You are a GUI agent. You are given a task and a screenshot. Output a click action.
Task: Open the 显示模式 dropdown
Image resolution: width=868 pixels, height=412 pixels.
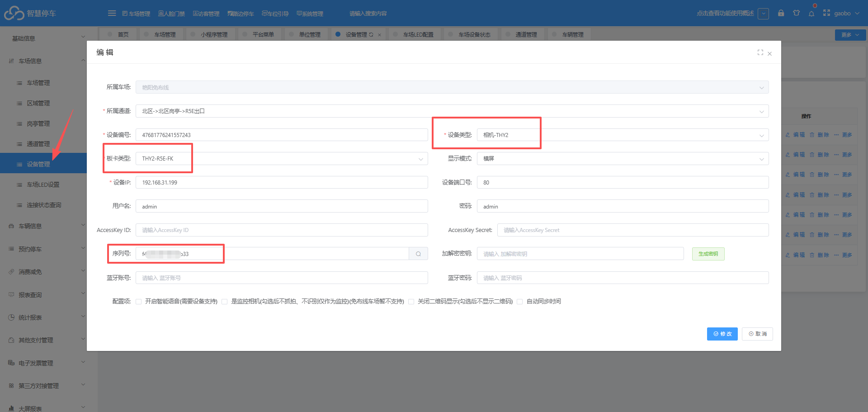pos(623,159)
